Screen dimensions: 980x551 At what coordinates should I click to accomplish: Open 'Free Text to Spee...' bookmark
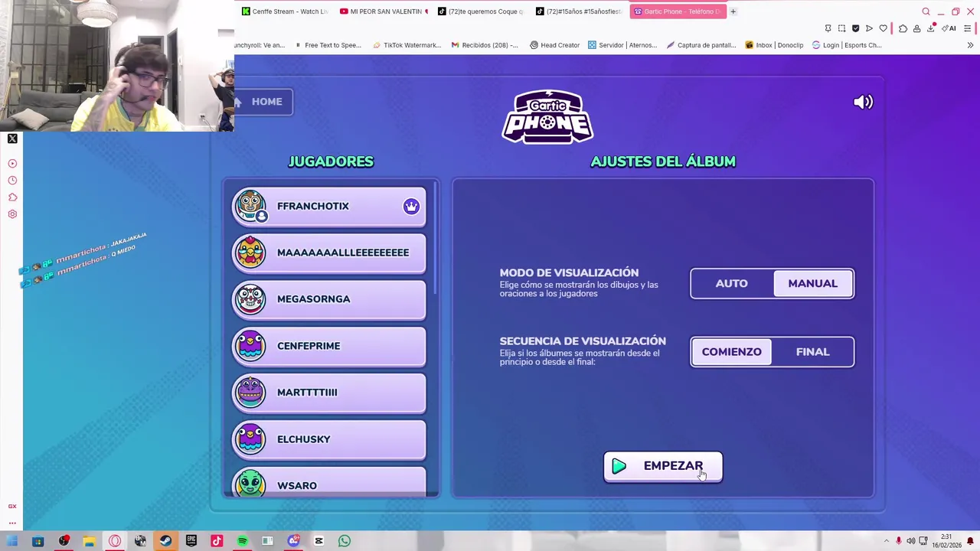click(327, 45)
